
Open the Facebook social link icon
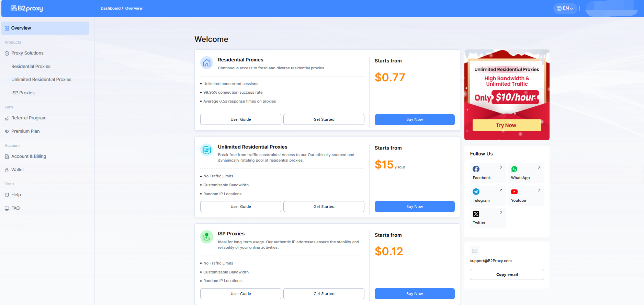coord(476,169)
